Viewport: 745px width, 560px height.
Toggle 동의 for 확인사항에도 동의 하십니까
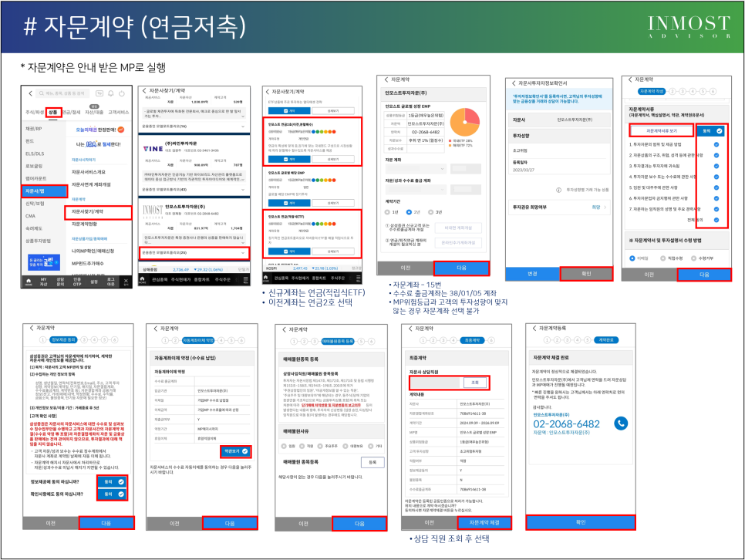[113, 494]
